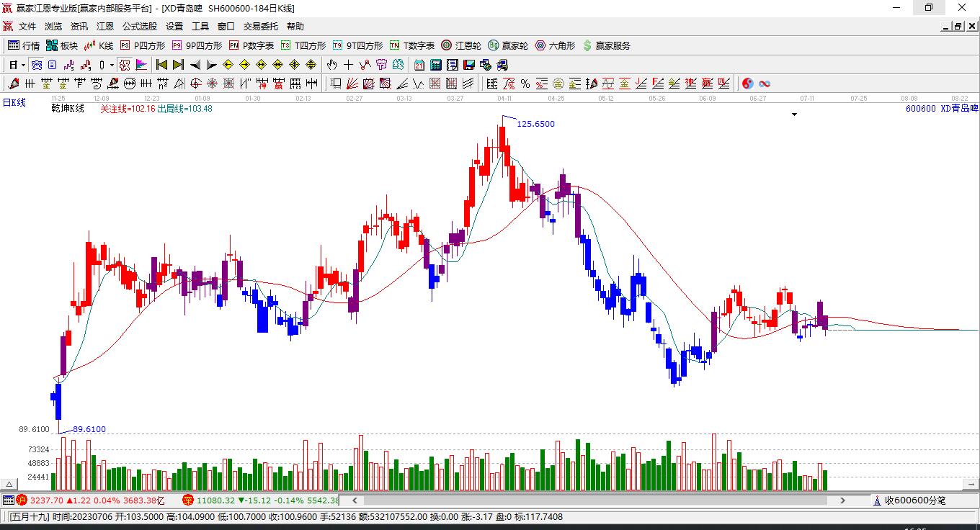
Task: Click the colored flag indicator icon
Action: (x=141, y=65)
